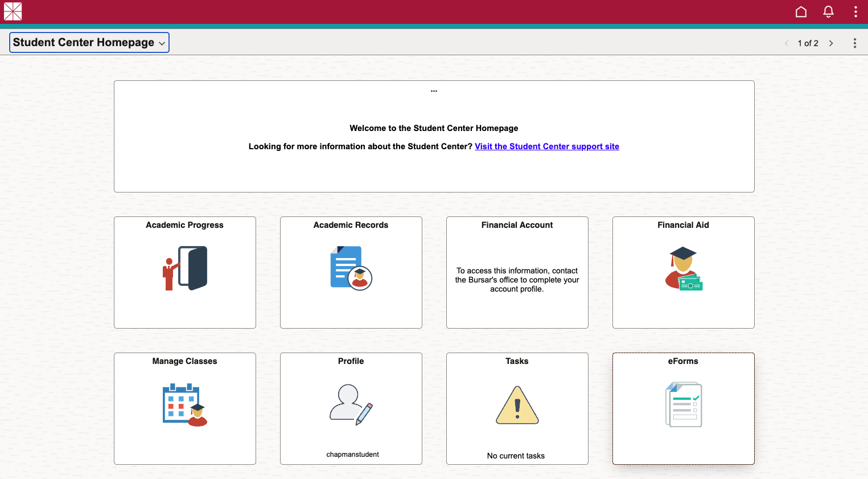Open the Tasks warning triangle icon
This screenshot has width=868, height=479.
point(517,405)
